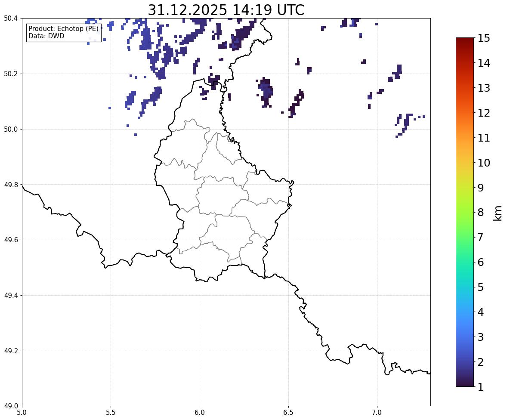
Task: Click the dark red top of the colorbar
Action: 465,40
